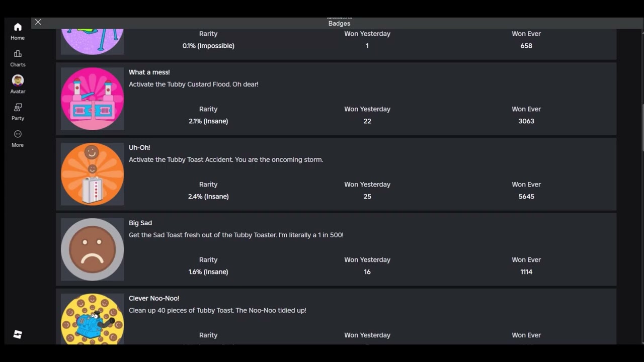Click the '0.1% (Impossible)' rarity value
Screen dimensions: 644x362
tap(208, 46)
